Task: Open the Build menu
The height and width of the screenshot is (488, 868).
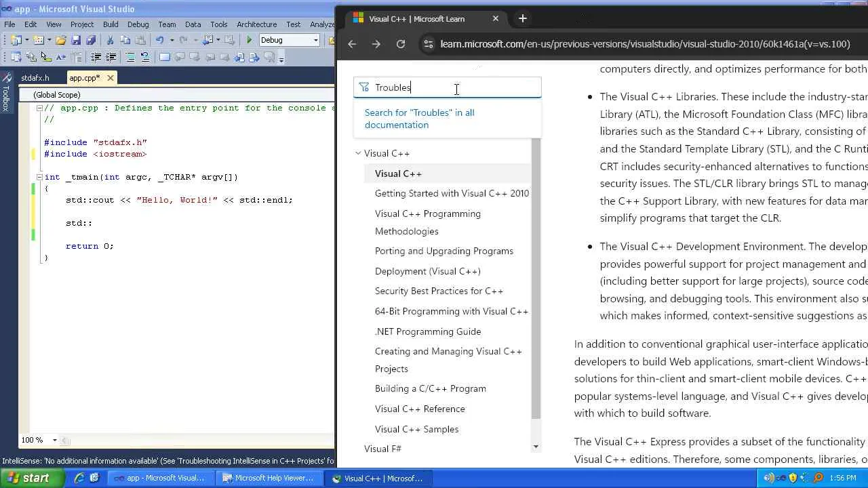Action: 111,24
